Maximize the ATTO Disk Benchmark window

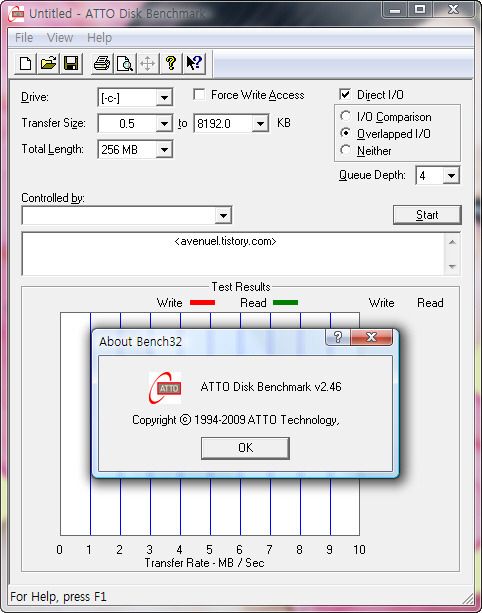click(420, 10)
